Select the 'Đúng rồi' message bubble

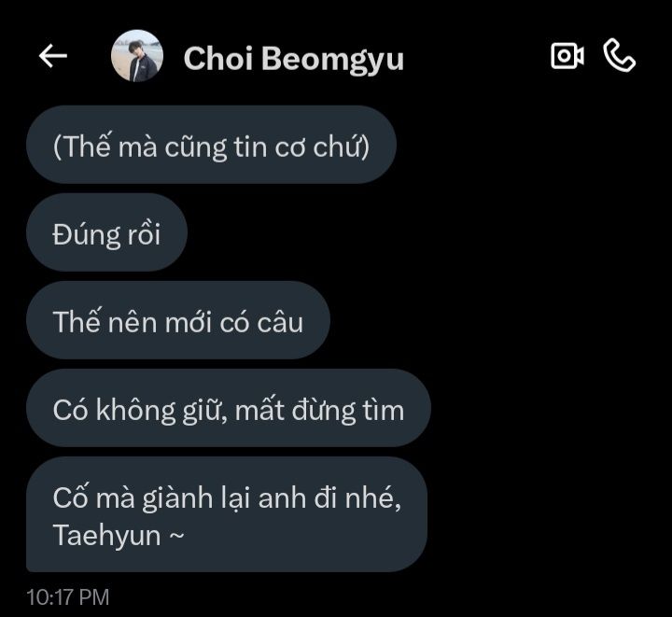[x=106, y=232]
